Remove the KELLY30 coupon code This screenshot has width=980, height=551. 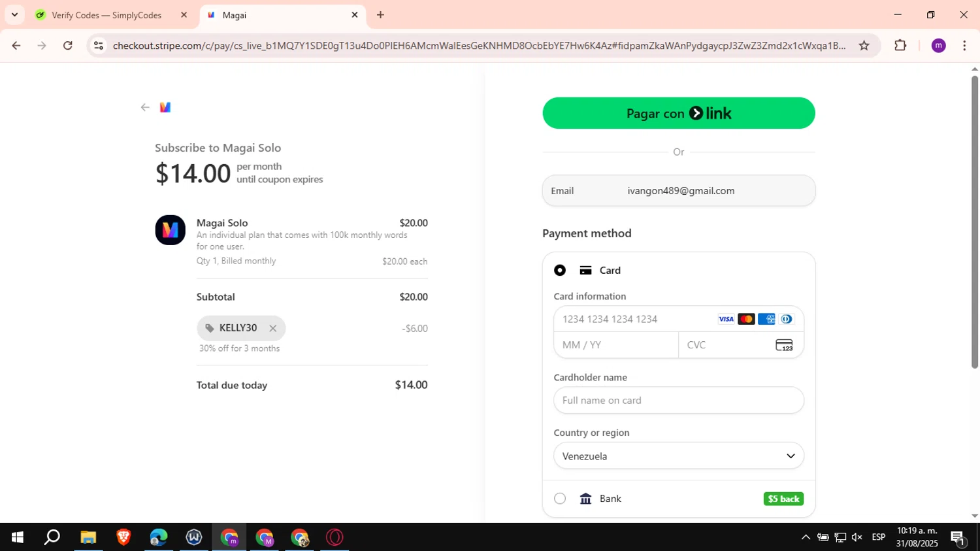click(273, 329)
